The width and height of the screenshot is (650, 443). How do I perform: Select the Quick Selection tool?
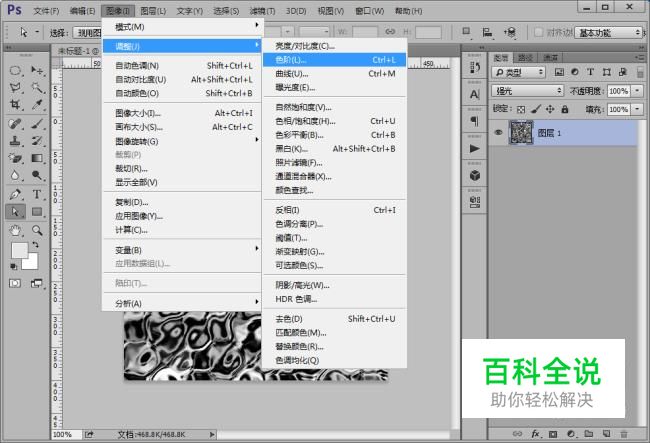pyautogui.click(x=37, y=87)
